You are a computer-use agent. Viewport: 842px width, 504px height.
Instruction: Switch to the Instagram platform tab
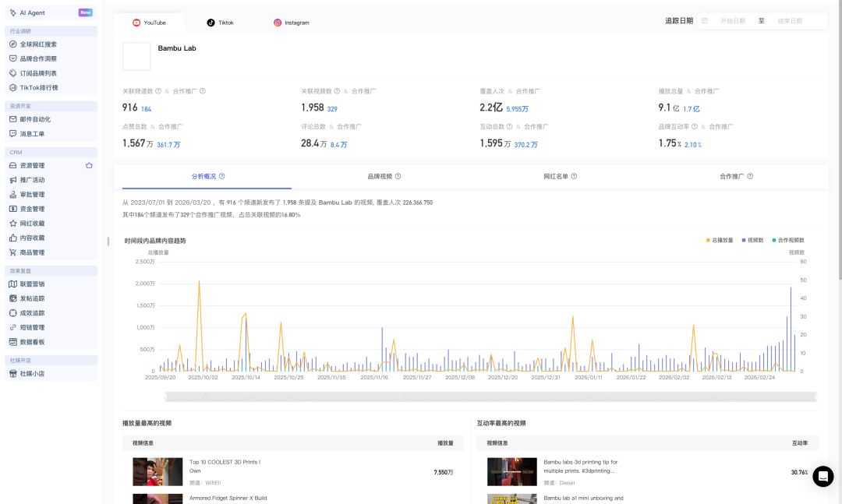[x=292, y=23]
